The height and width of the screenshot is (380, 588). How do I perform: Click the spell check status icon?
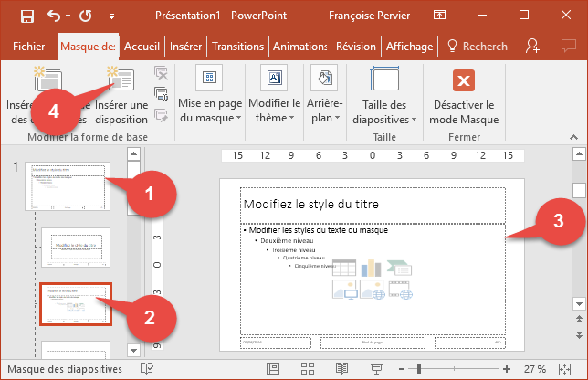coord(146,368)
